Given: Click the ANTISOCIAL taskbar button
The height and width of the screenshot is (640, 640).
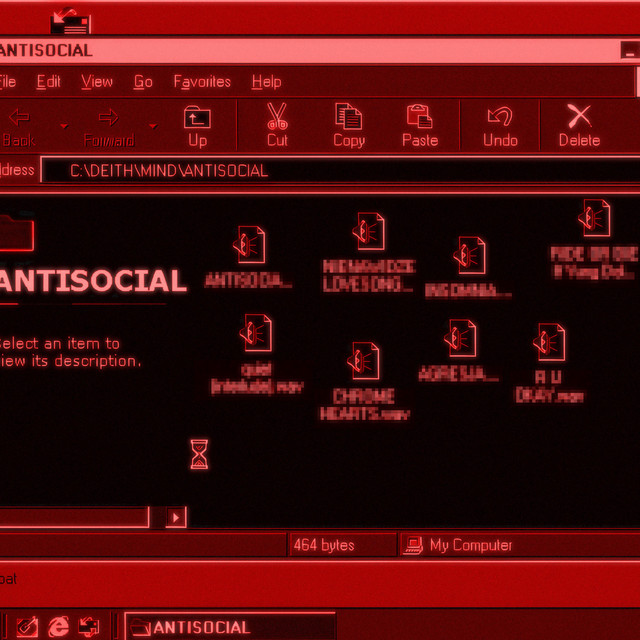Looking at the screenshot, I should tap(228, 627).
